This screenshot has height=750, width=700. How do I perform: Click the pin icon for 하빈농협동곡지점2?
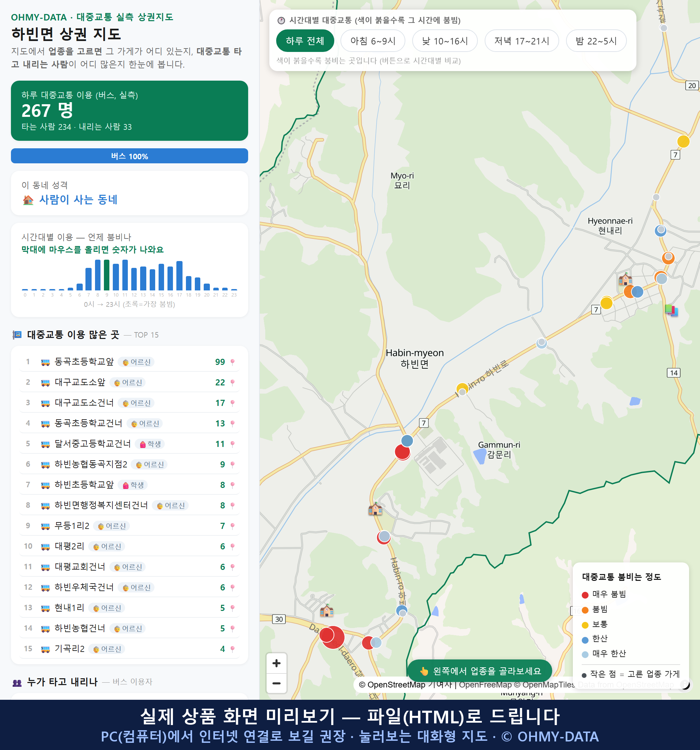(232, 464)
